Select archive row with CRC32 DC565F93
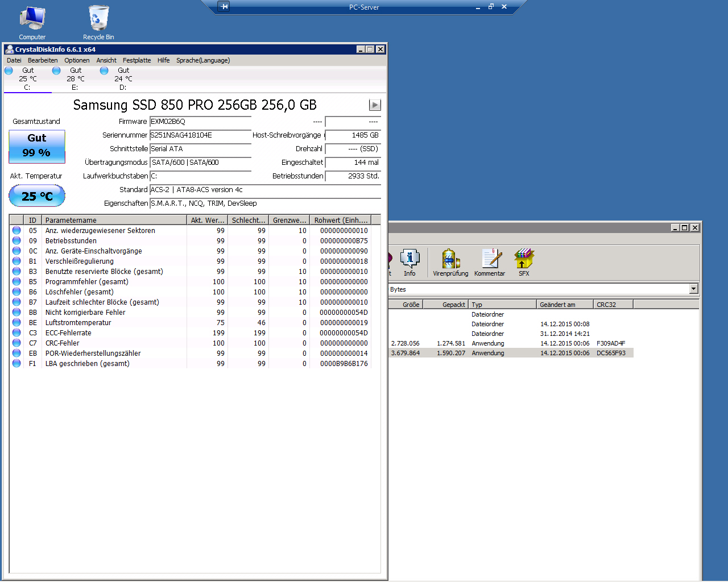This screenshot has height=582, width=728. coord(511,353)
